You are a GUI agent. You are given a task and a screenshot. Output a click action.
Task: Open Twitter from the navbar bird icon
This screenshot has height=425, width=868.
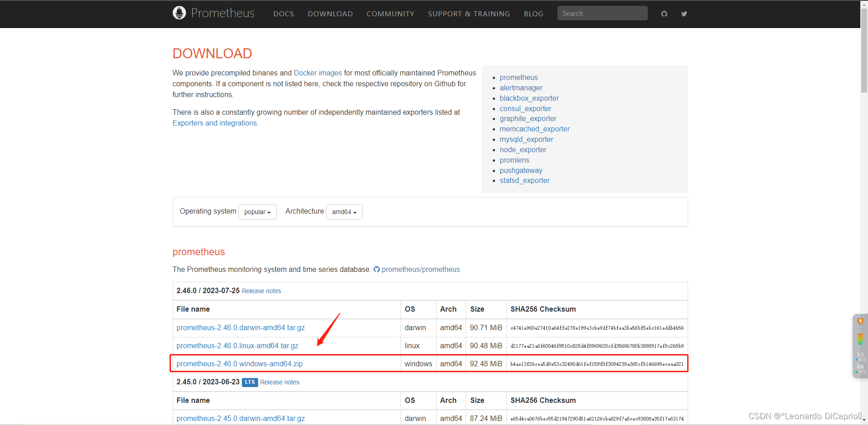(x=684, y=14)
